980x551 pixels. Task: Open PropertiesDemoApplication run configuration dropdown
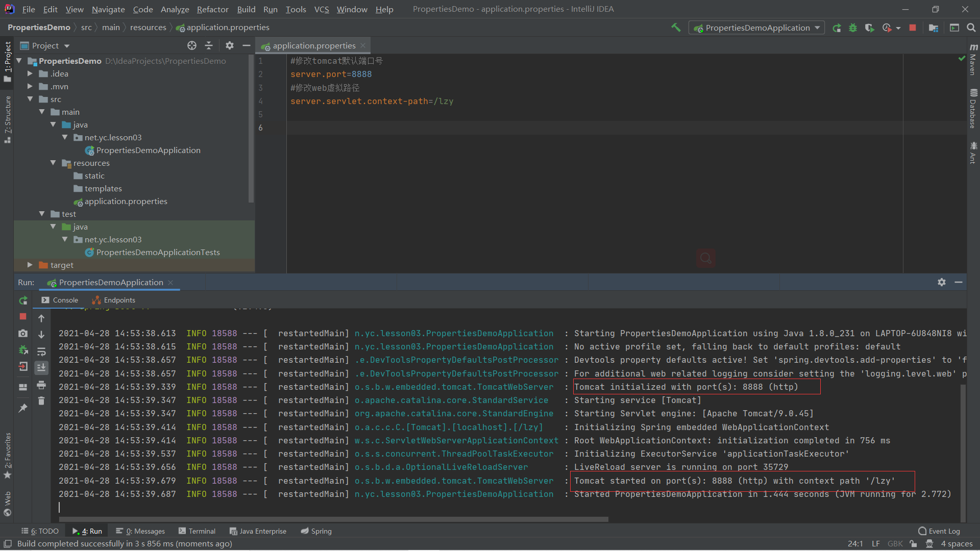click(757, 28)
